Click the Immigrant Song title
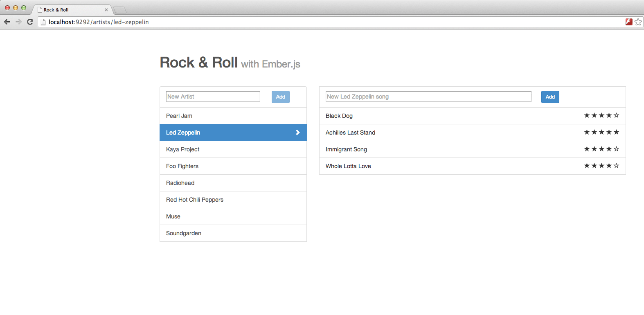 tap(346, 149)
